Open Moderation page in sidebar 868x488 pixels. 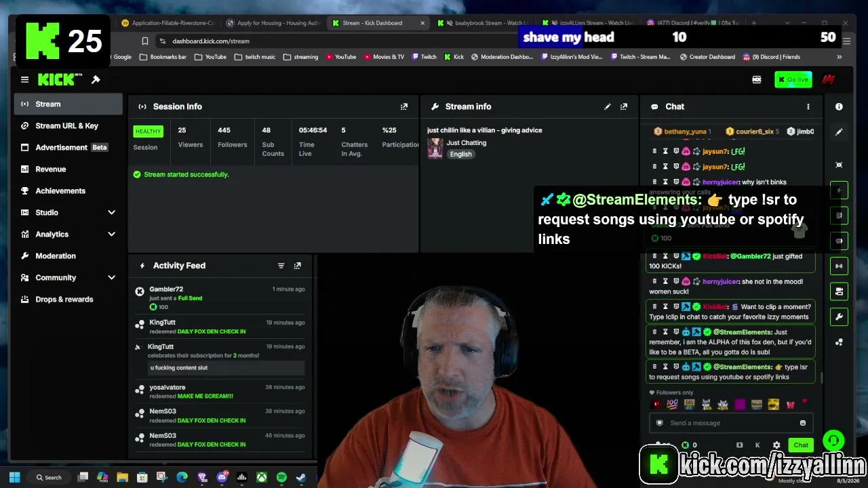tap(68, 256)
